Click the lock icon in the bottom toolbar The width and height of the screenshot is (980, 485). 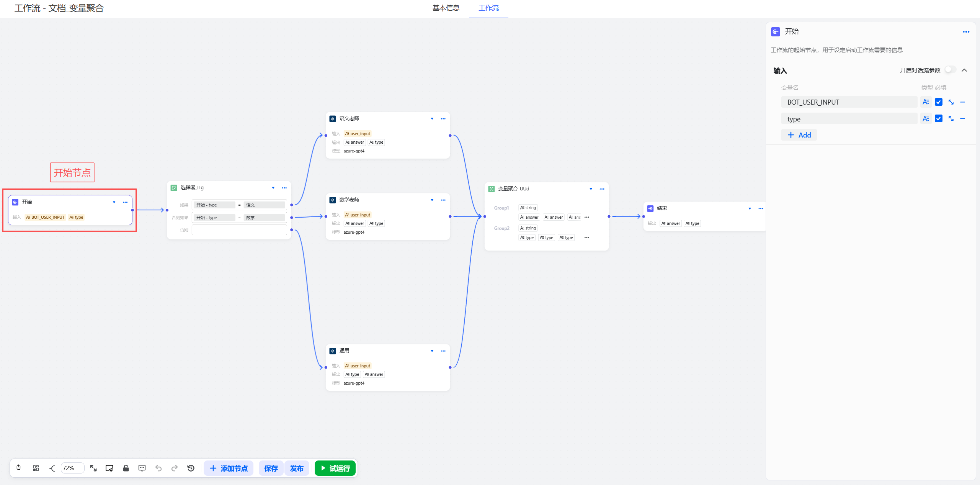tap(126, 468)
